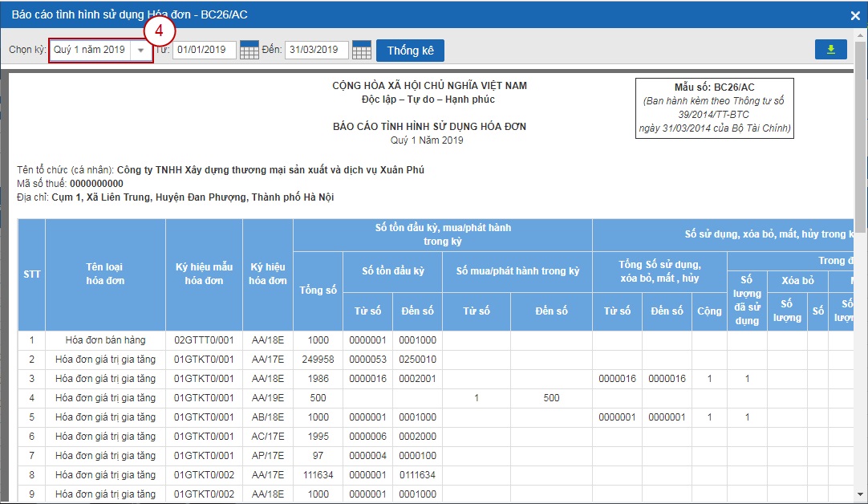The width and height of the screenshot is (868, 504).
Task: Click the vertical scrollbar down arrow
Action: coord(860,494)
